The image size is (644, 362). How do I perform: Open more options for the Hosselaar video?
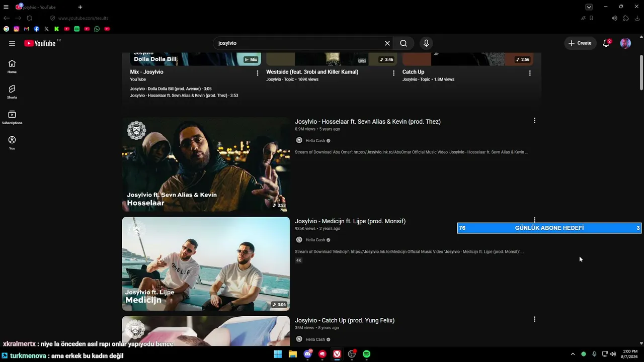pos(534,121)
